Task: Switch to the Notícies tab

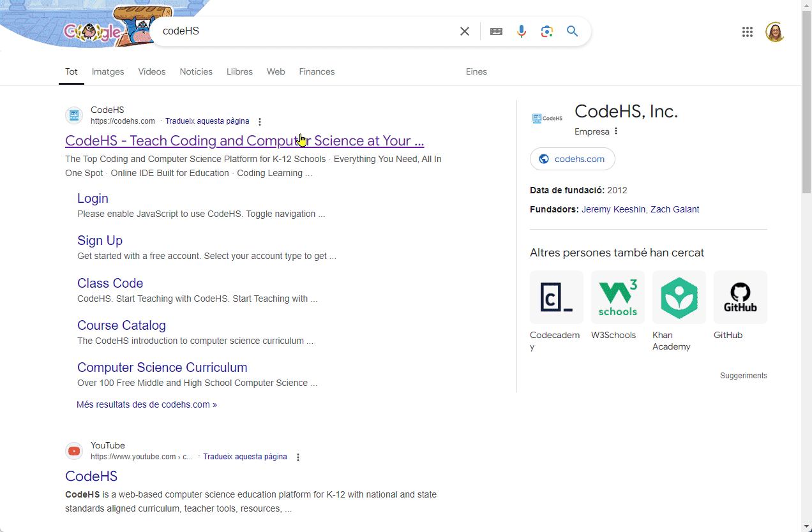Action: point(196,71)
